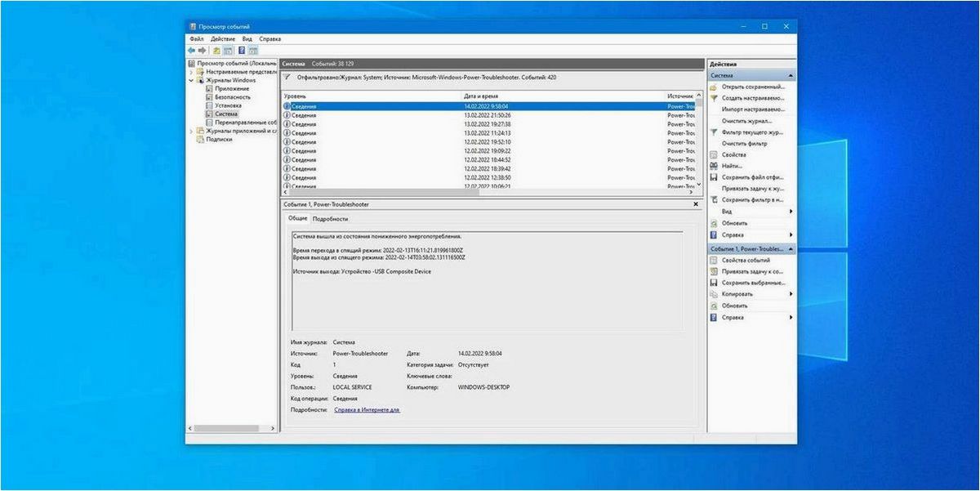Click the binoculars icon next to Найти
The image size is (980, 491).
pos(714,166)
